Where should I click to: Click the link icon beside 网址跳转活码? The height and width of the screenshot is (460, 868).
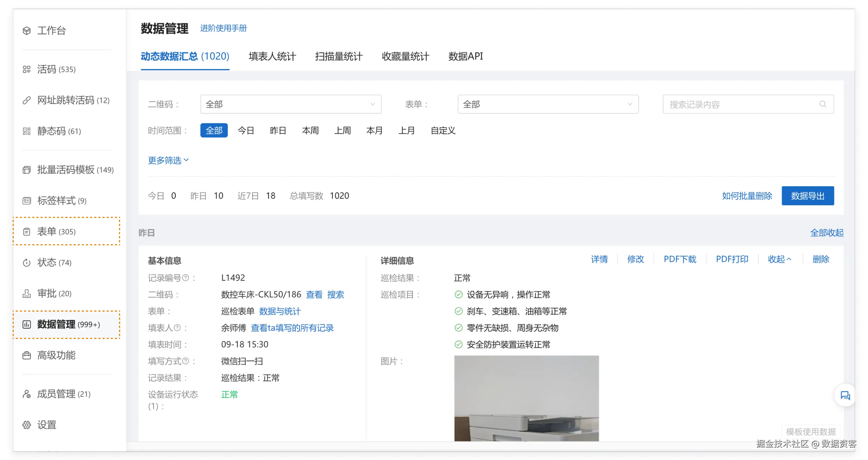[x=27, y=100]
